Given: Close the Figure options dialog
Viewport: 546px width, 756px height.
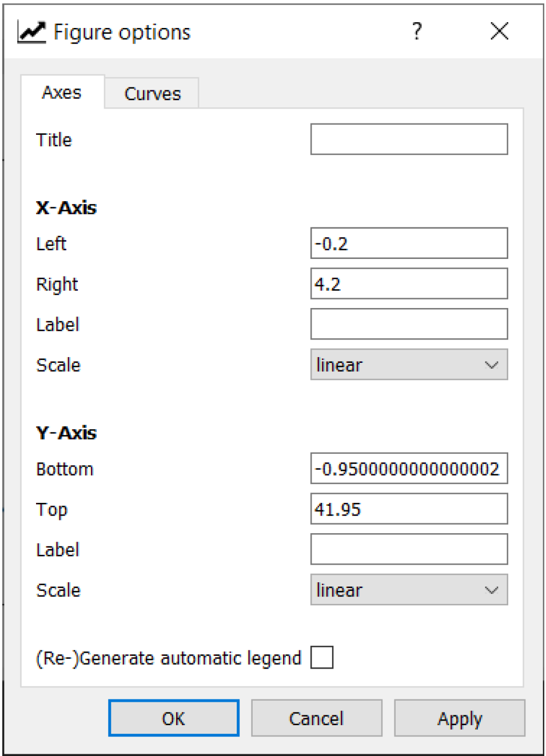Looking at the screenshot, I should click(499, 31).
